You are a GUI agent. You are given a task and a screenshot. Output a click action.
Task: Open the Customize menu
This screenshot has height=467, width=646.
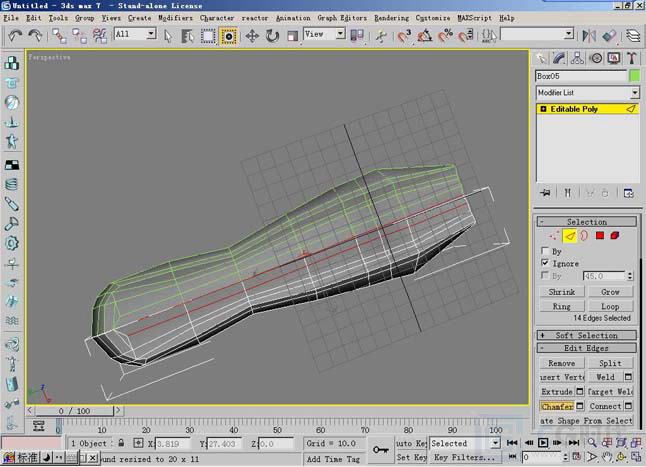[x=433, y=18]
